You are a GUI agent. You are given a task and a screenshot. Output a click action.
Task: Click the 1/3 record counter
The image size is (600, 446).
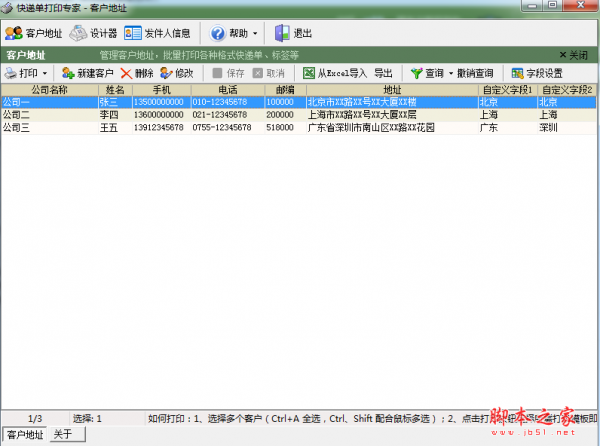click(x=35, y=418)
